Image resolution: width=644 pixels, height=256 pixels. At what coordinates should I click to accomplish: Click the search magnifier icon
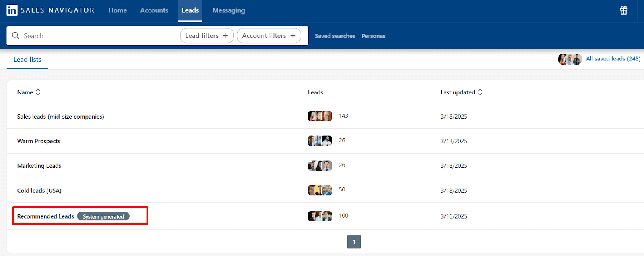pyautogui.click(x=16, y=36)
